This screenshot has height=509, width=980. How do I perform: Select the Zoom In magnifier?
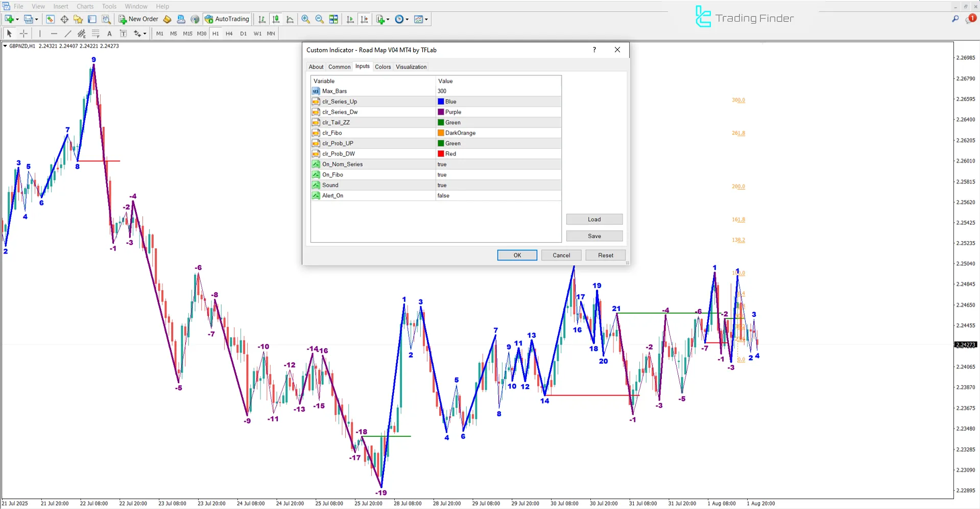(305, 19)
